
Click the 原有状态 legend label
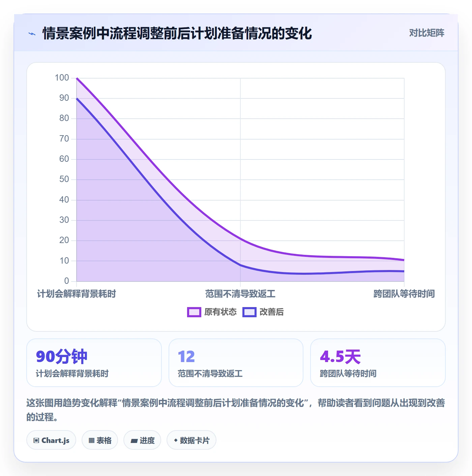(220, 312)
